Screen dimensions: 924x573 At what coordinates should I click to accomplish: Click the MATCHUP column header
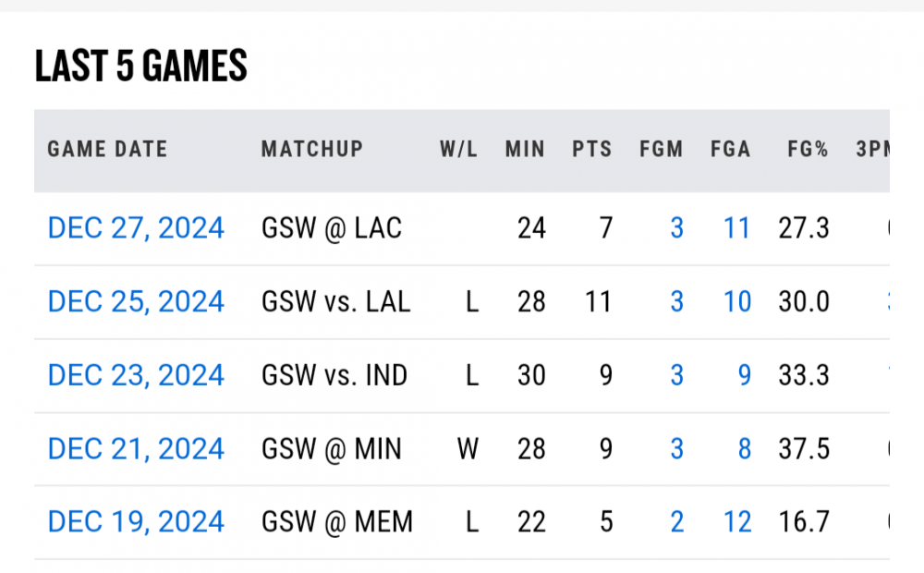(312, 150)
